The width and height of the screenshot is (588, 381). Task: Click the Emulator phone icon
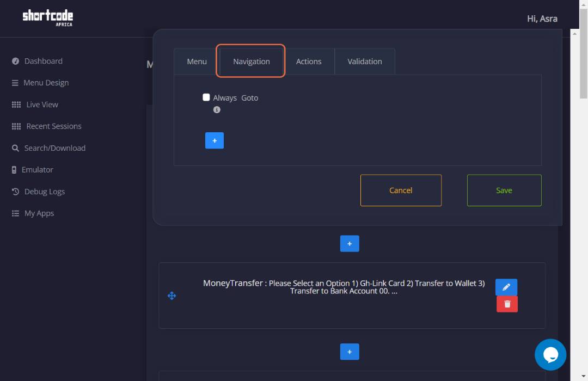pyautogui.click(x=14, y=170)
